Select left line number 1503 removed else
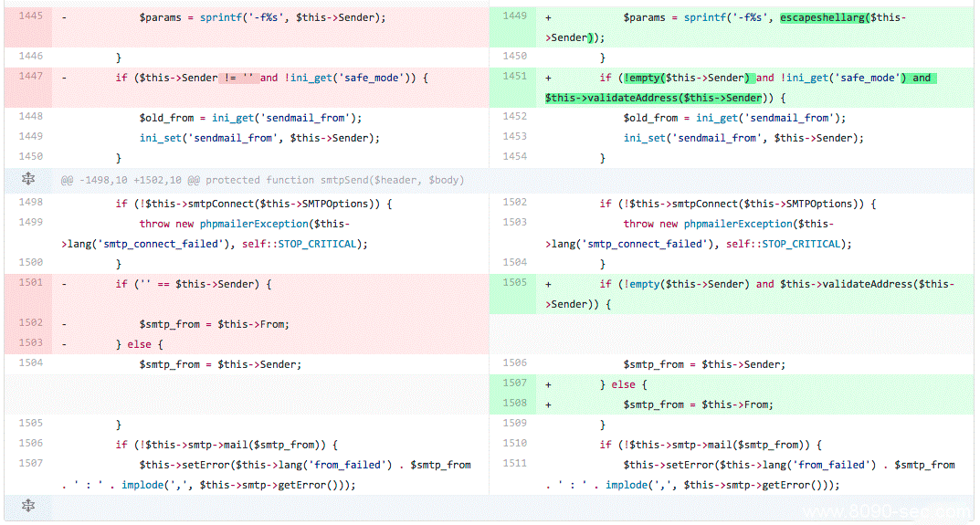The image size is (980, 525). [x=31, y=342]
